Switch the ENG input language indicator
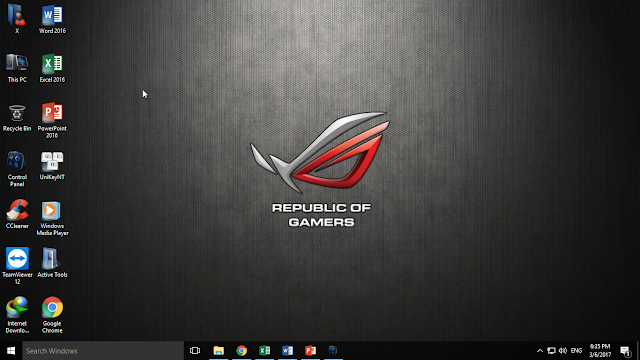Image resolution: width=640 pixels, height=360 pixels. coord(576,351)
